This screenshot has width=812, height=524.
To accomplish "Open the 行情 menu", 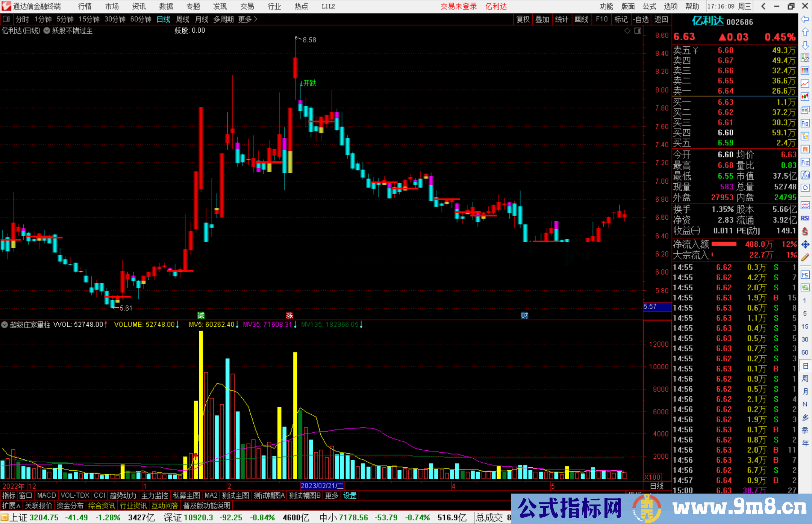I will (x=85, y=6).
